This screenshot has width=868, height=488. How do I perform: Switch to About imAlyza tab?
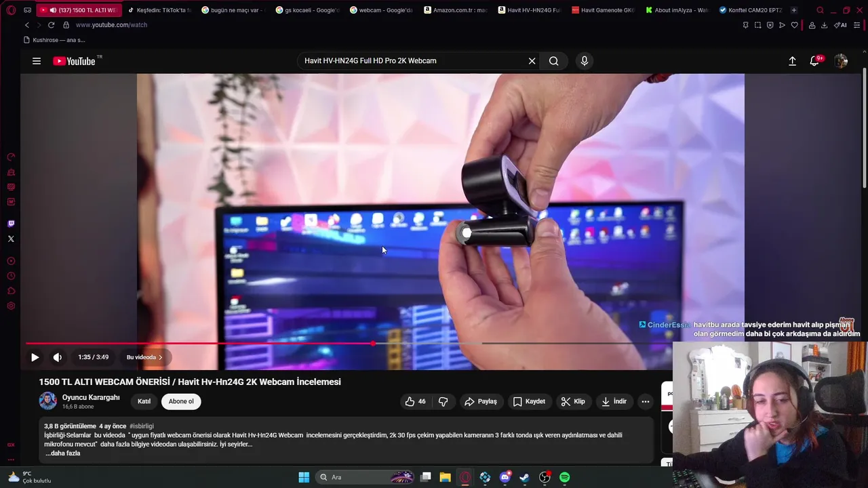[x=677, y=10]
